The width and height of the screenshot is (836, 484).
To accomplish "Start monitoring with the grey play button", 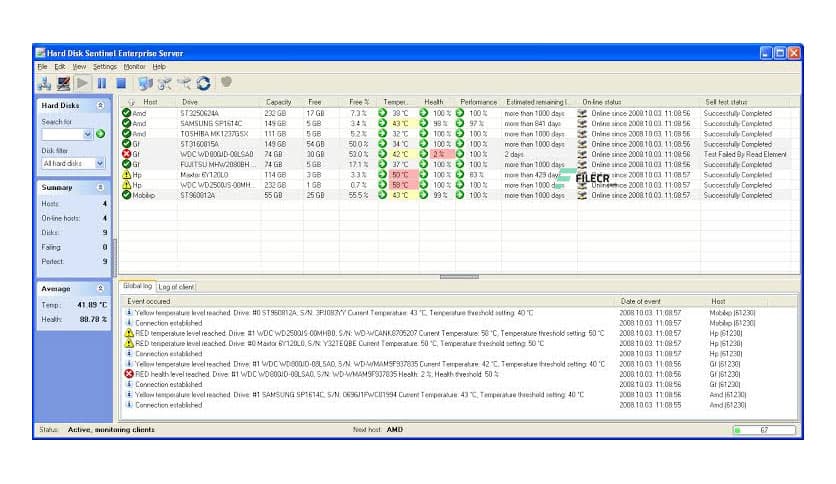I will (x=83, y=83).
